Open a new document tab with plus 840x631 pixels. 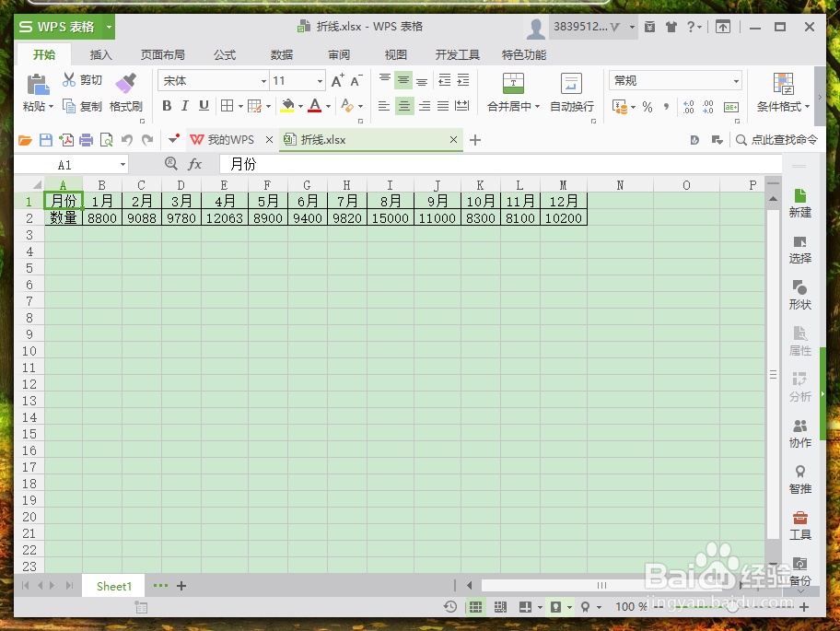[x=474, y=140]
